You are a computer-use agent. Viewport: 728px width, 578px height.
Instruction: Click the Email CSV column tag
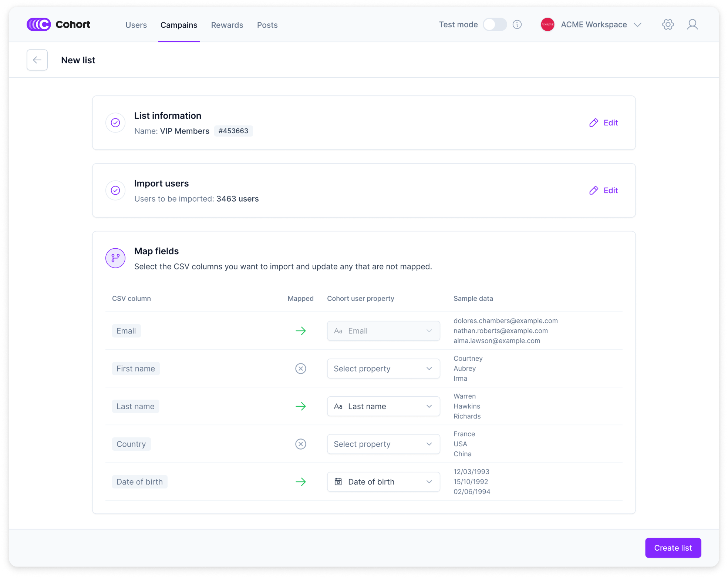coord(126,331)
